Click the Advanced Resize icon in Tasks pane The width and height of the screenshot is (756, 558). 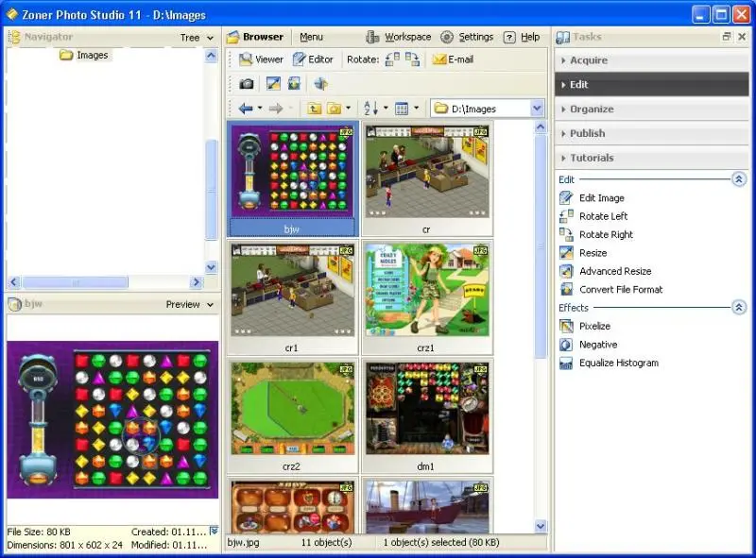pyautogui.click(x=566, y=271)
